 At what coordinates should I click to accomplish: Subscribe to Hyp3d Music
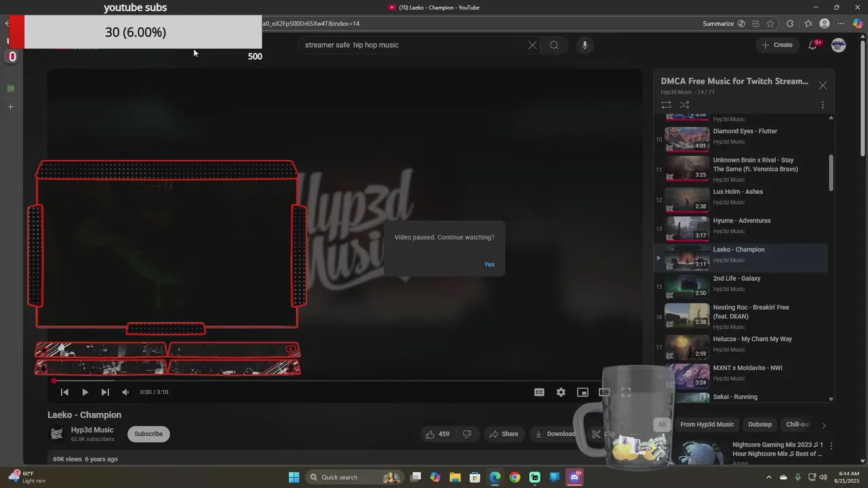pyautogui.click(x=149, y=434)
